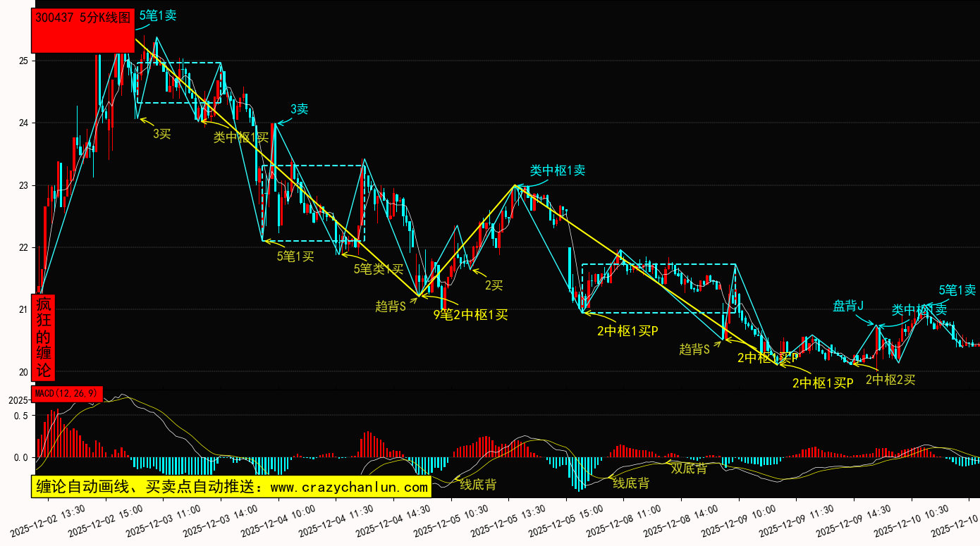
Task: Click the 3买 buy point marker
Action: (x=162, y=132)
